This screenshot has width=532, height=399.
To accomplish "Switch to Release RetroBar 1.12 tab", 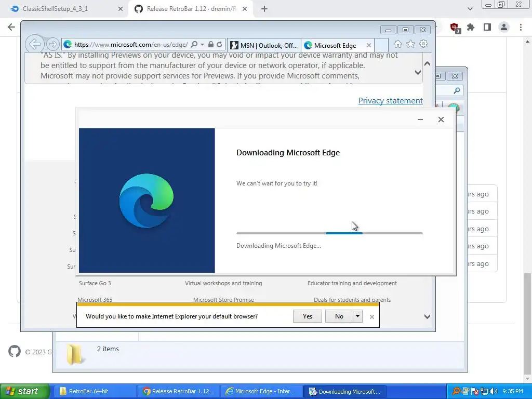I will click(191, 9).
